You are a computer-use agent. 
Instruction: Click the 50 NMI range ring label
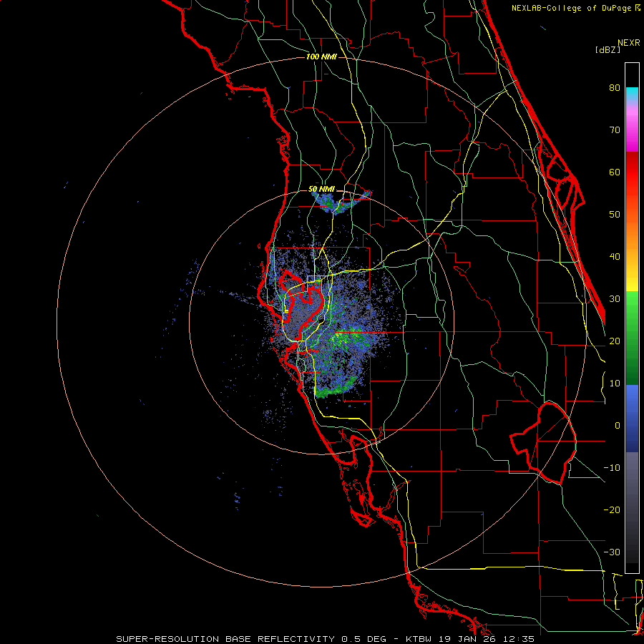click(x=321, y=190)
